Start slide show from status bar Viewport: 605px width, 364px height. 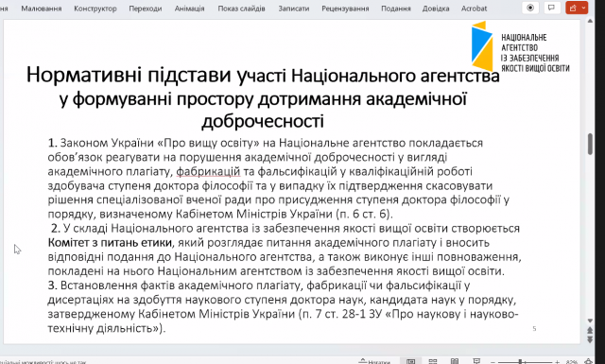(476, 361)
